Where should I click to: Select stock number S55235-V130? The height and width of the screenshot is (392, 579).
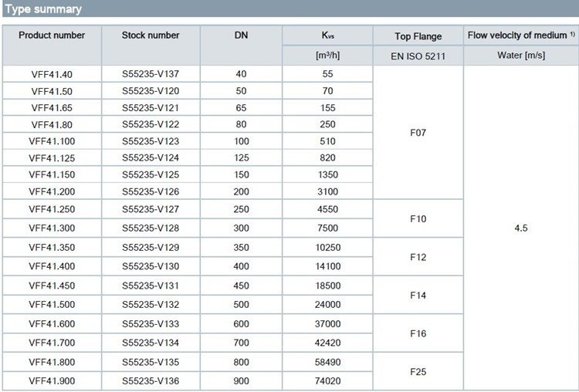coord(151,266)
